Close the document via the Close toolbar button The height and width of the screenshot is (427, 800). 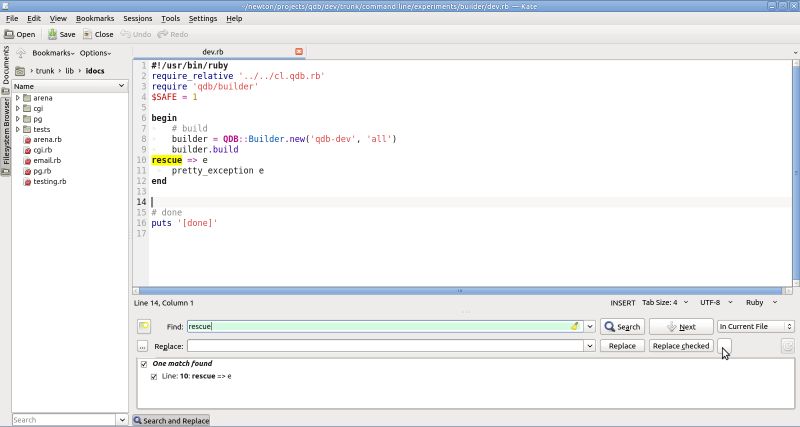(98, 34)
